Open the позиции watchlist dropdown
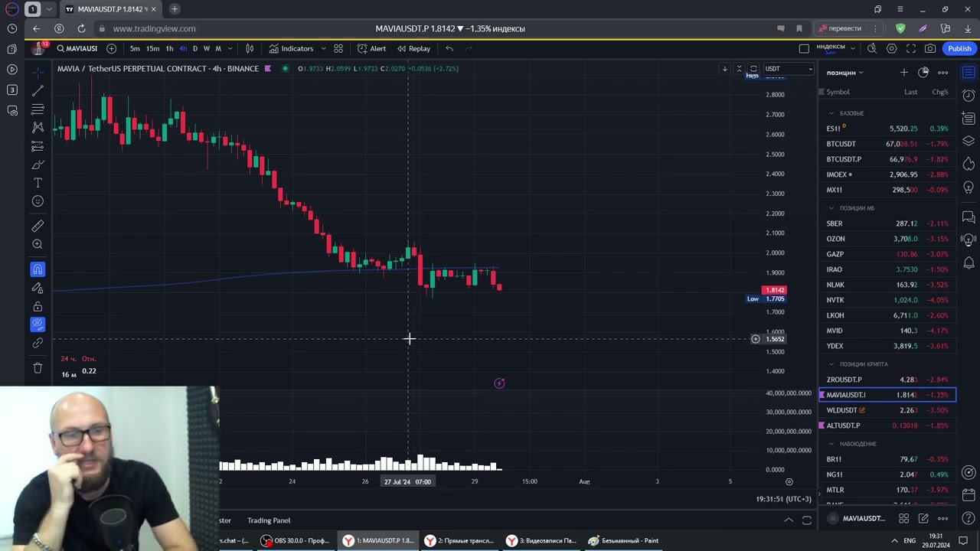Screen dimensions: 980x551 click(844, 73)
